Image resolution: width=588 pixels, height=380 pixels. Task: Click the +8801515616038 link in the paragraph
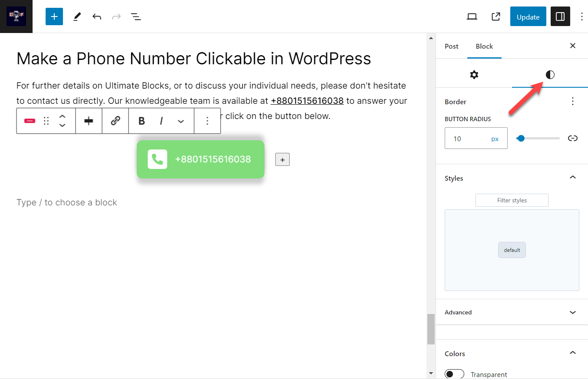(x=307, y=101)
